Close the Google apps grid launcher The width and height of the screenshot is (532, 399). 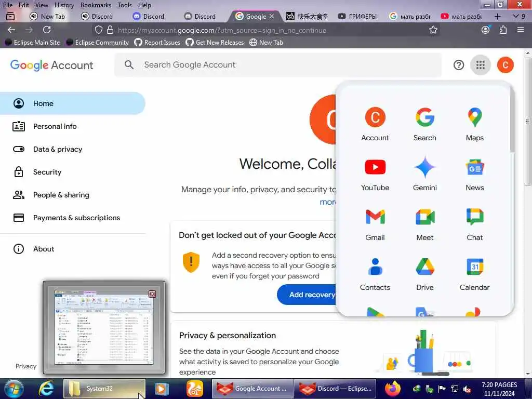(480, 65)
